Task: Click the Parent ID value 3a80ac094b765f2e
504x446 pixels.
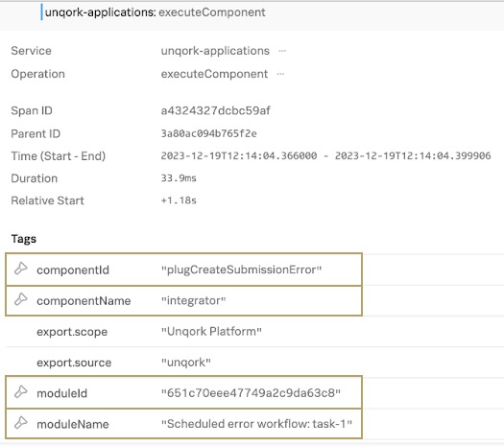Action: [209, 133]
